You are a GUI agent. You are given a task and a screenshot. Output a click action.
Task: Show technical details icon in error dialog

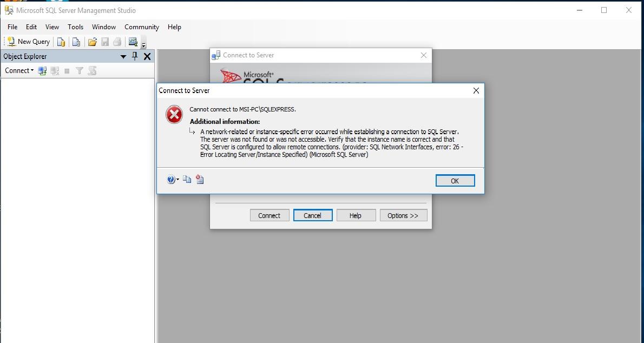click(200, 179)
